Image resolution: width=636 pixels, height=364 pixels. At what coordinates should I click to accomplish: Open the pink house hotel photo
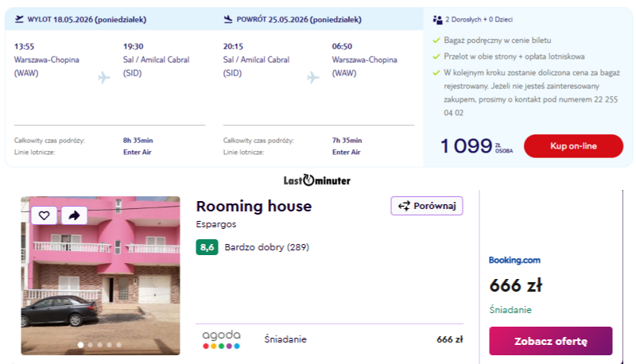click(101, 276)
